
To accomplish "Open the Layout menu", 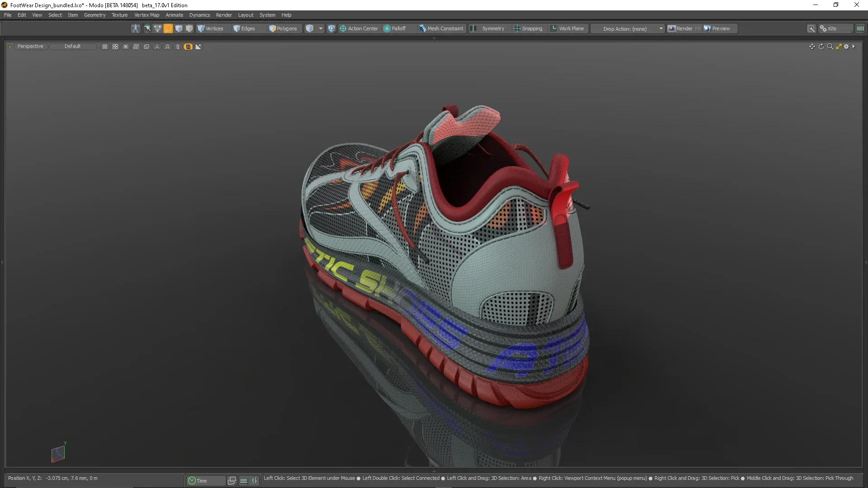I will click(x=245, y=15).
